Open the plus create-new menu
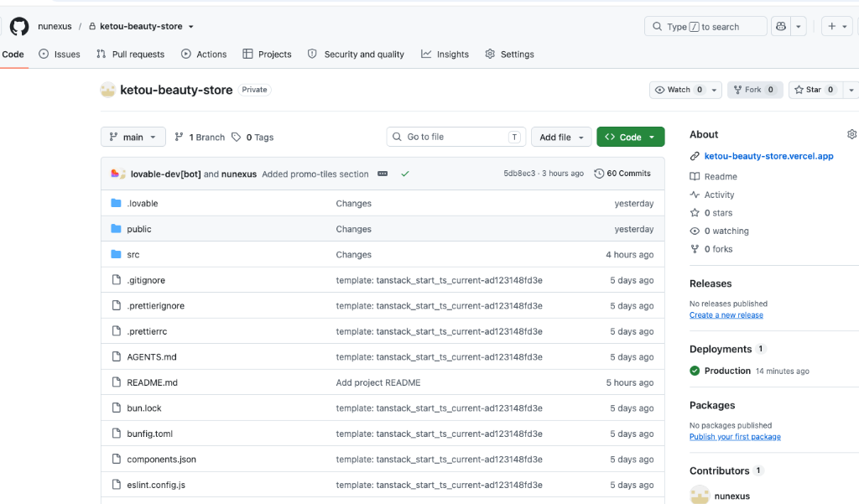 [x=837, y=26]
